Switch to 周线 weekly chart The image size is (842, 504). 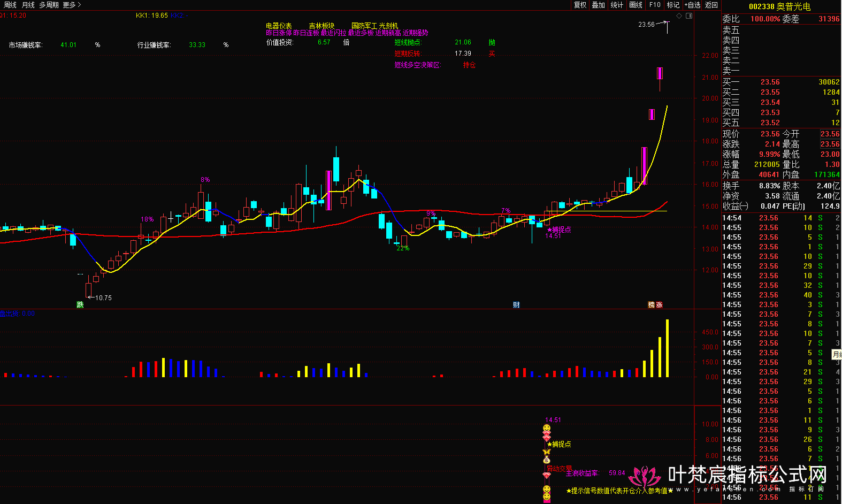point(10,5)
